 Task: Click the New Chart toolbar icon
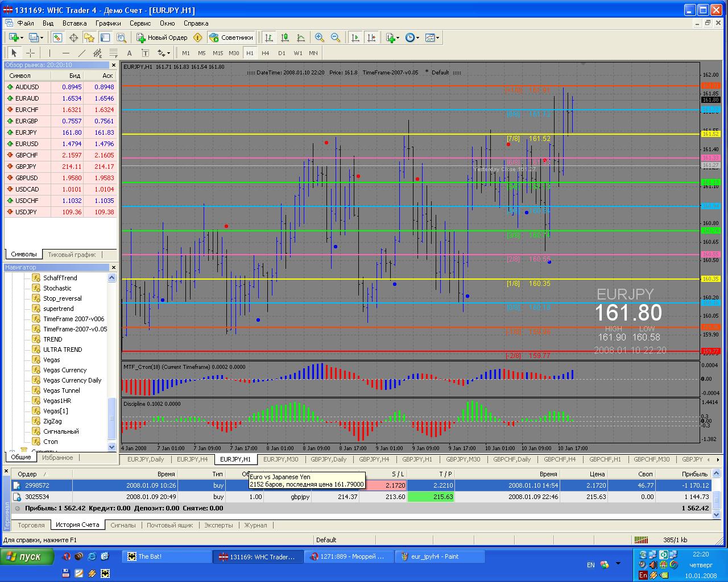15,38
